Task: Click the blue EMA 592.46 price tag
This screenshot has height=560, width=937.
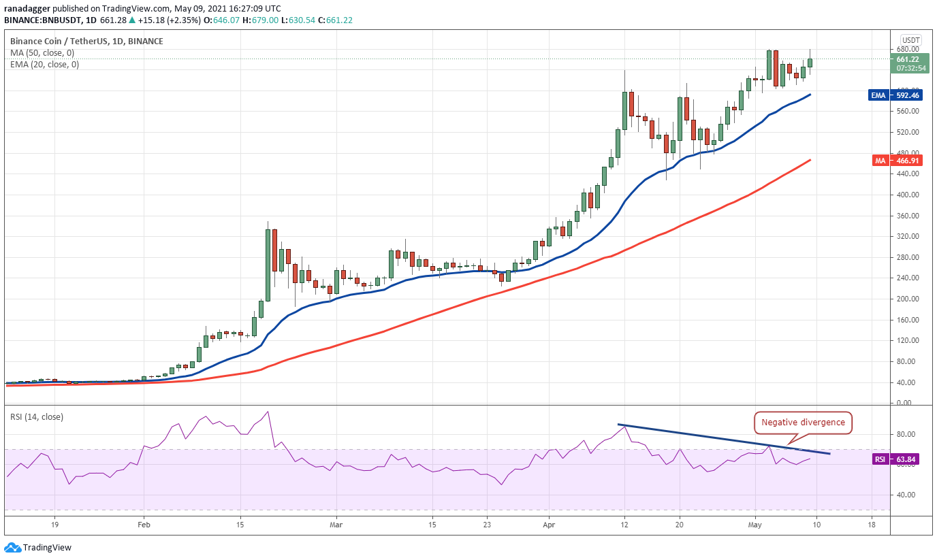Action: pyautogui.click(x=895, y=95)
